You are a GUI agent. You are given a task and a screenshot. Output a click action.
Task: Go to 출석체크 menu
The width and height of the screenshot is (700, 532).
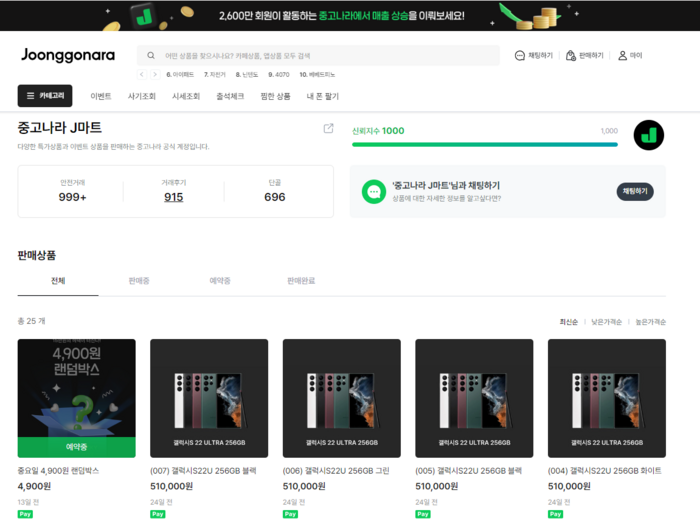[230, 96]
